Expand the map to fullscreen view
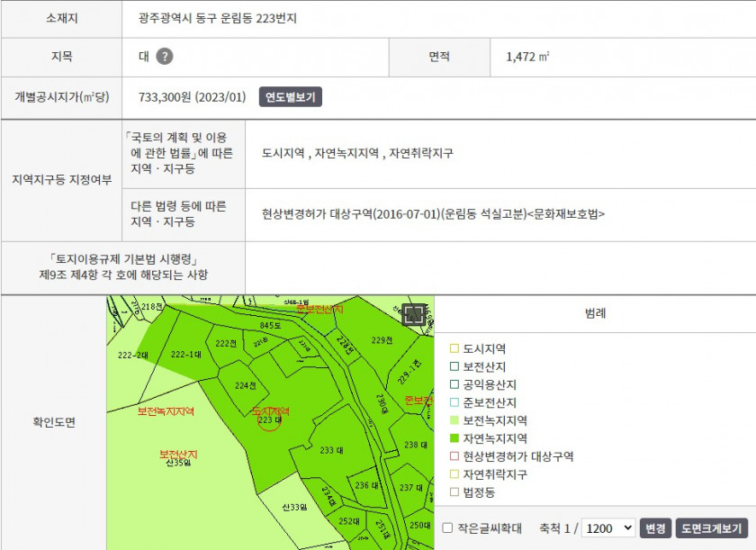 click(x=414, y=314)
